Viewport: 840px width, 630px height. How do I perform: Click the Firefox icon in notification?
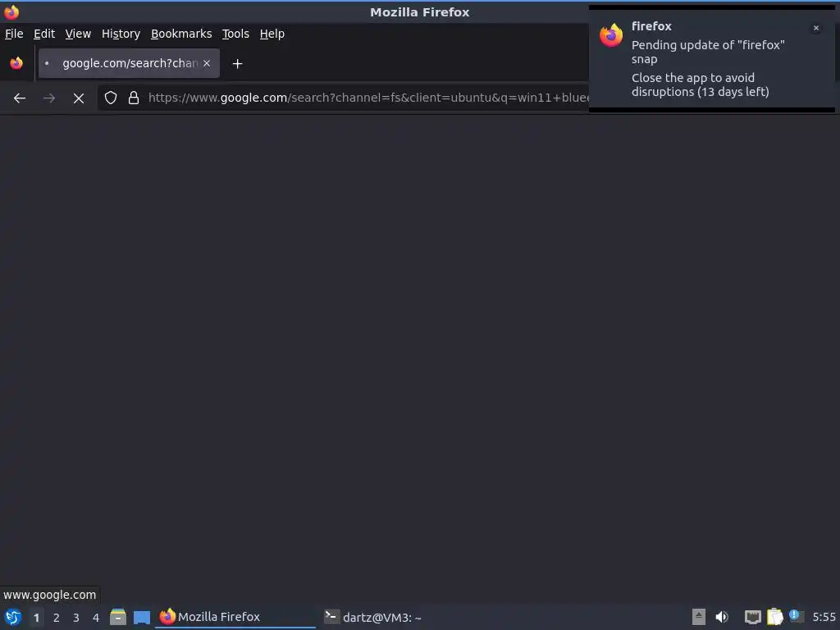[611, 35]
